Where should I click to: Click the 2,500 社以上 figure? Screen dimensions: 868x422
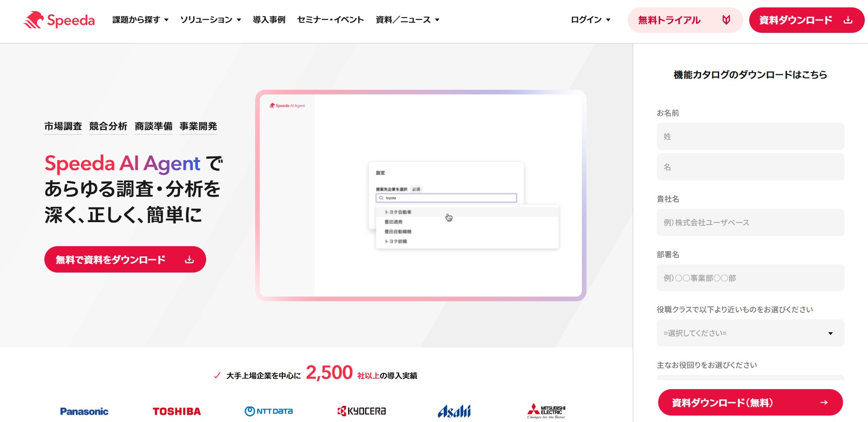point(342,373)
